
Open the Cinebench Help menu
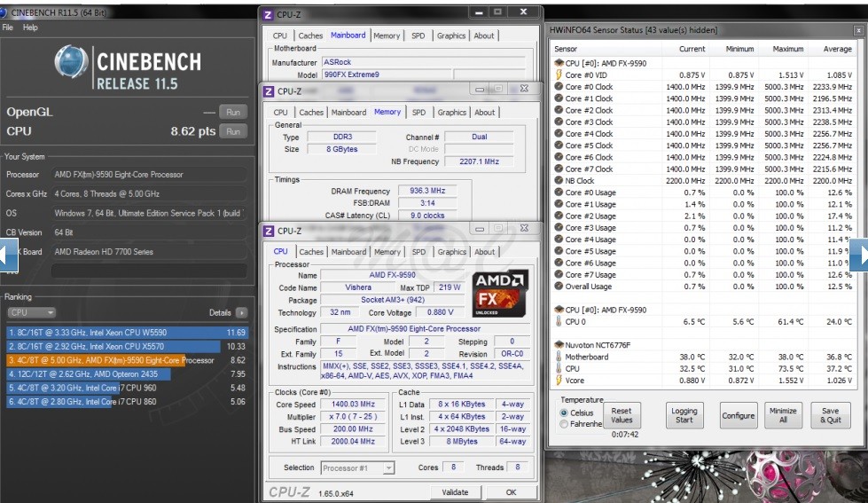[x=30, y=28]
